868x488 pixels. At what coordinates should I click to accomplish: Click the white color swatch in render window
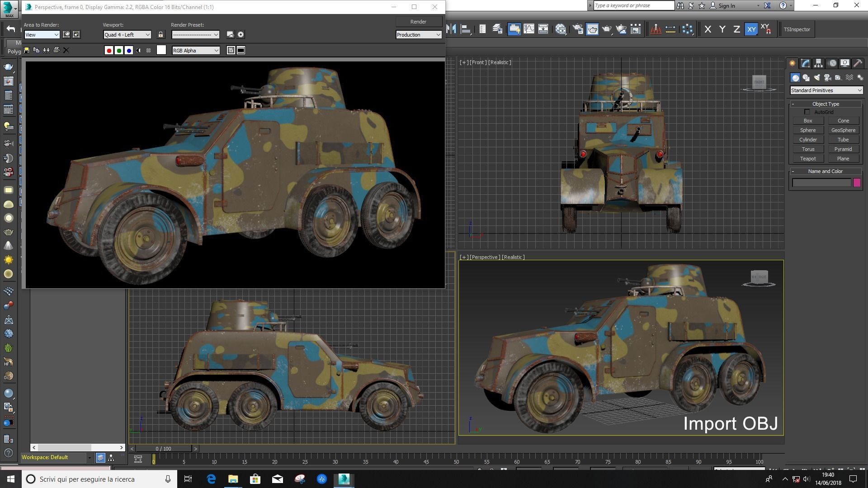(x=161, y=50)
